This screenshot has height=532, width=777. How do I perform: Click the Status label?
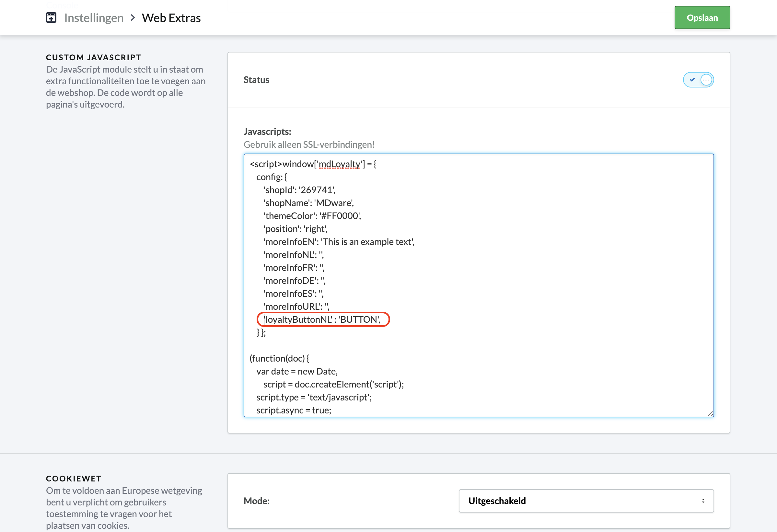[x=256, y=80]
